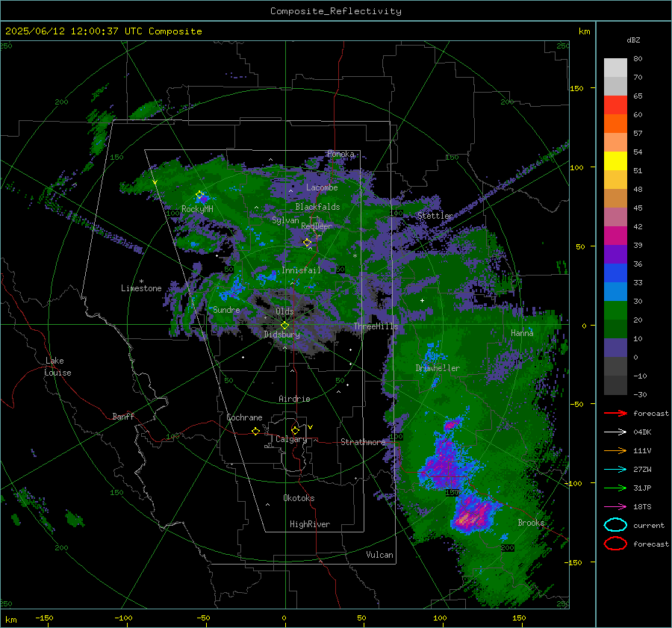Select the light gray 70-80 dBZ swatch
The image size is (672, 628).
pyautogui.click(x=615, y=67)
